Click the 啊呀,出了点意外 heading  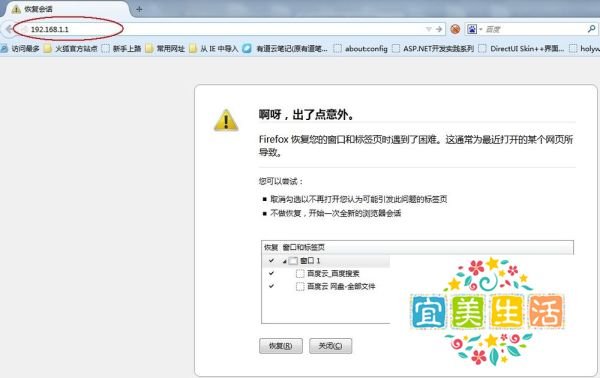(x=307, y=114)
